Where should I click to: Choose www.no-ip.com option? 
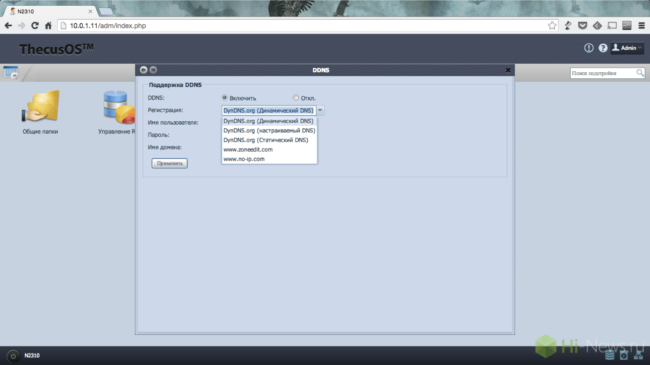[x=269, y=159]
